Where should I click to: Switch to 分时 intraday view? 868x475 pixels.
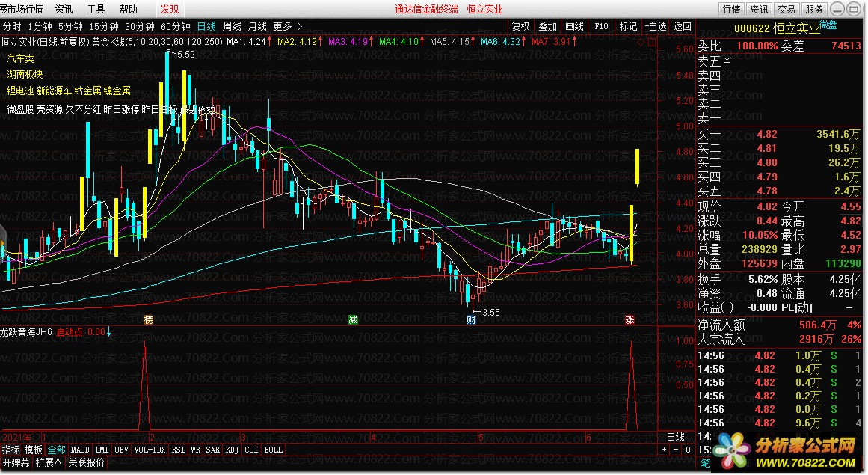12,26
